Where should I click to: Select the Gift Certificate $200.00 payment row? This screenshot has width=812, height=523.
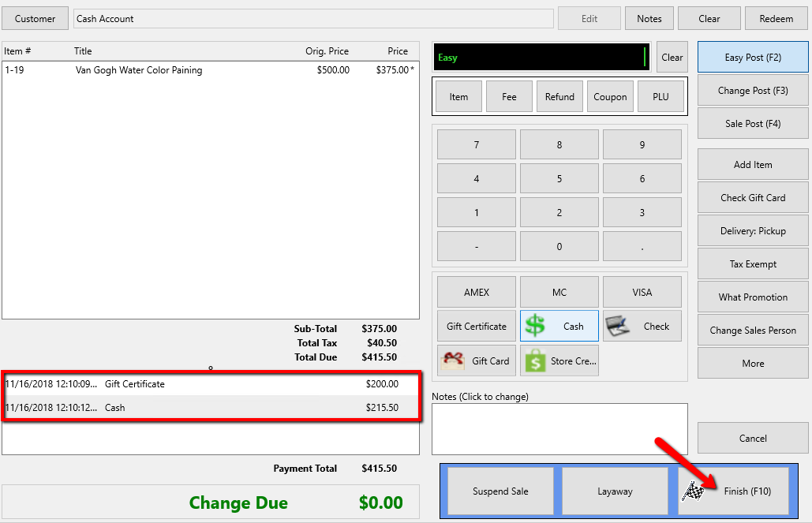click(210, 384)
